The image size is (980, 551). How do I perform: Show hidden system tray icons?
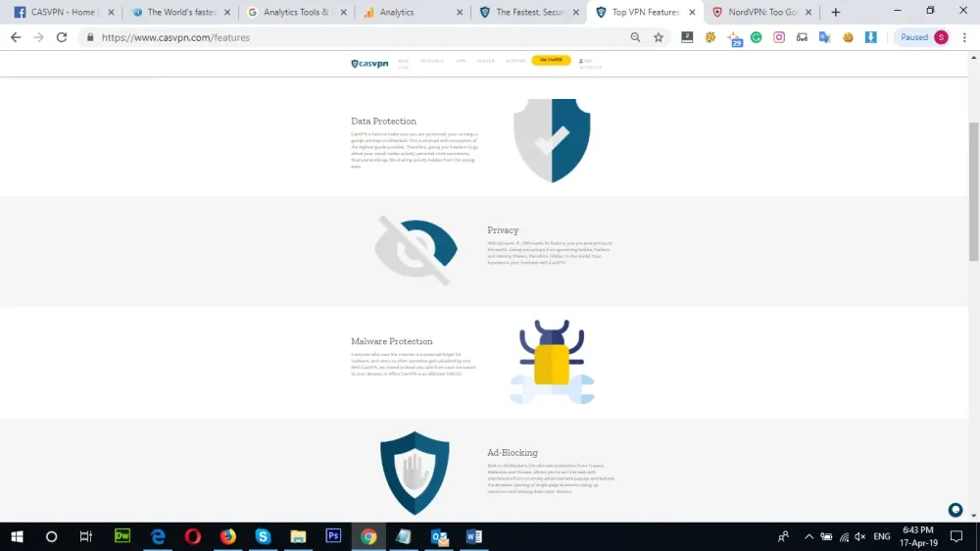[x=808, y=536]
